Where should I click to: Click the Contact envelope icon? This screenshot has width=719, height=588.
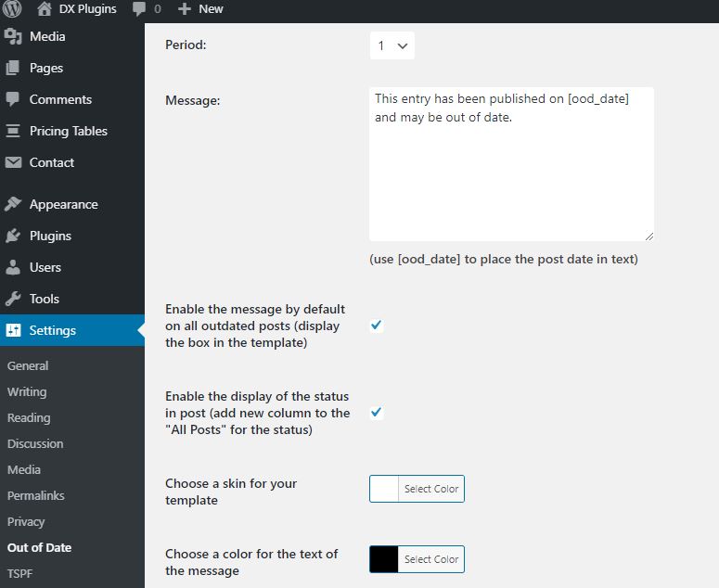point(13,162)
